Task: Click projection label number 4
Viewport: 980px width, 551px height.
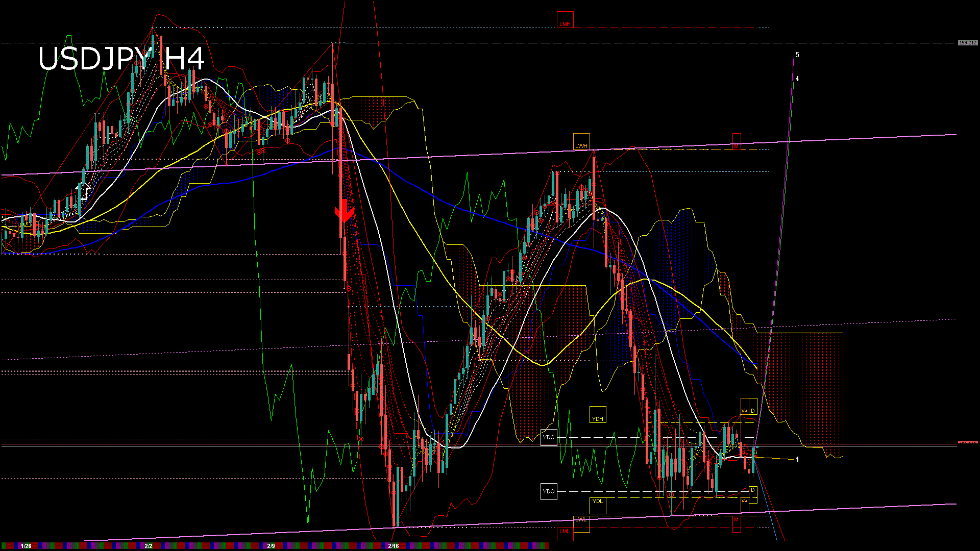Action: 797,79
